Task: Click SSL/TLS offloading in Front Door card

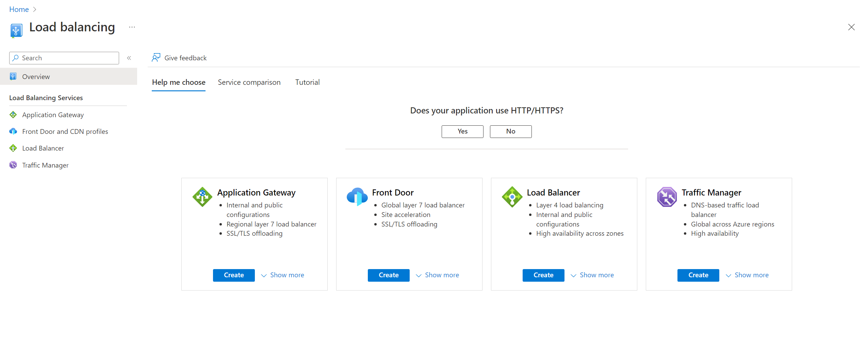Action: [409, 224]
